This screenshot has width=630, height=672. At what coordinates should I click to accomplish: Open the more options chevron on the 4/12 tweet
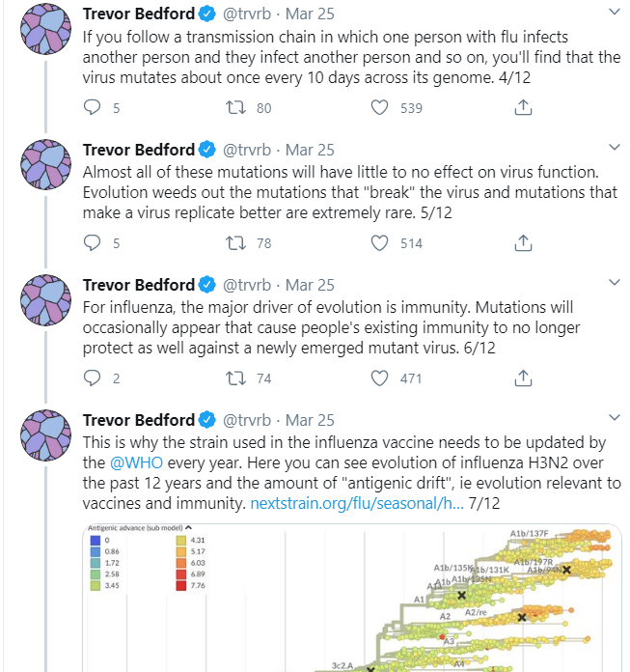615,12
